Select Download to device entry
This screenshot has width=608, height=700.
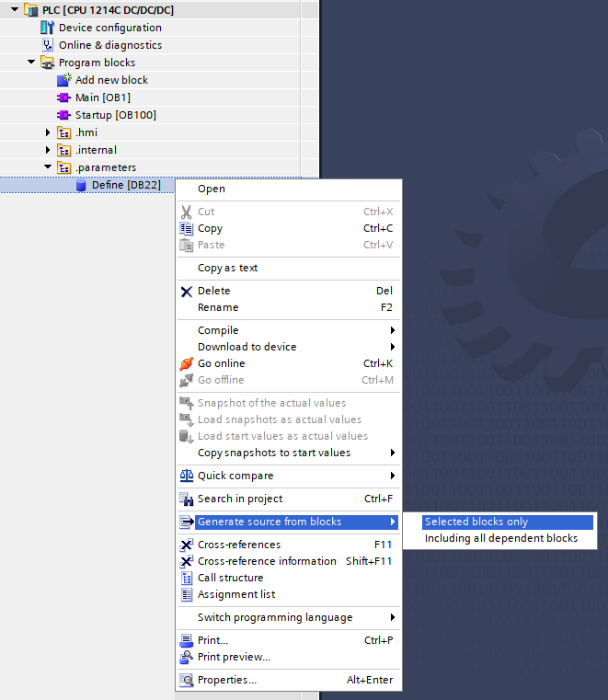pyautogui.click(x=289, y=347)
